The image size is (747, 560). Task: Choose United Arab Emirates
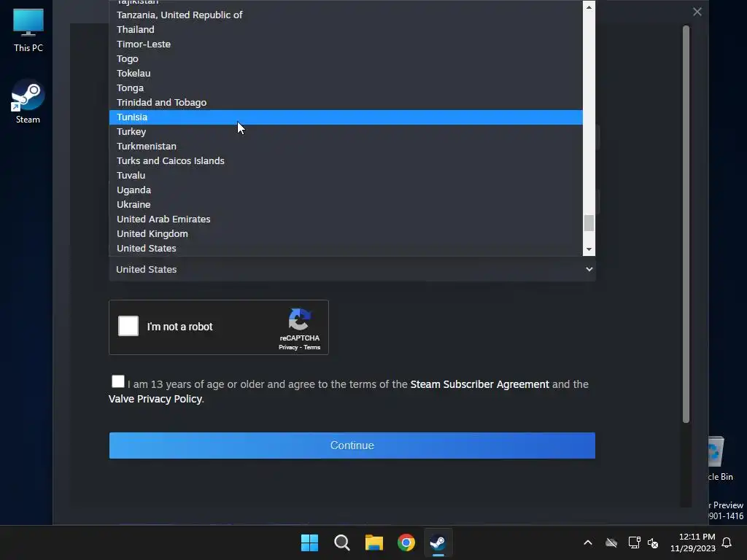(x=346, y=219)
